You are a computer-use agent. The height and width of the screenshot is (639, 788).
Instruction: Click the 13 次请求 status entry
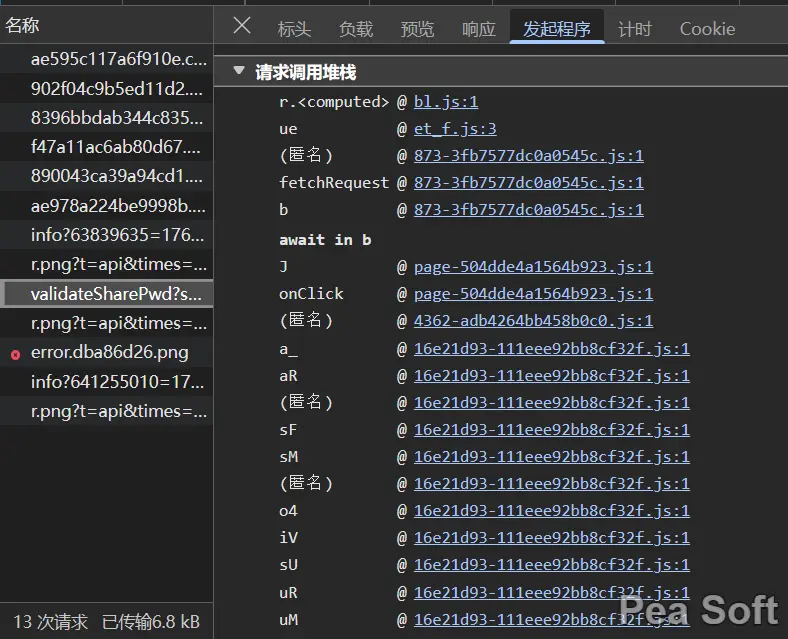tap(51, 622)
